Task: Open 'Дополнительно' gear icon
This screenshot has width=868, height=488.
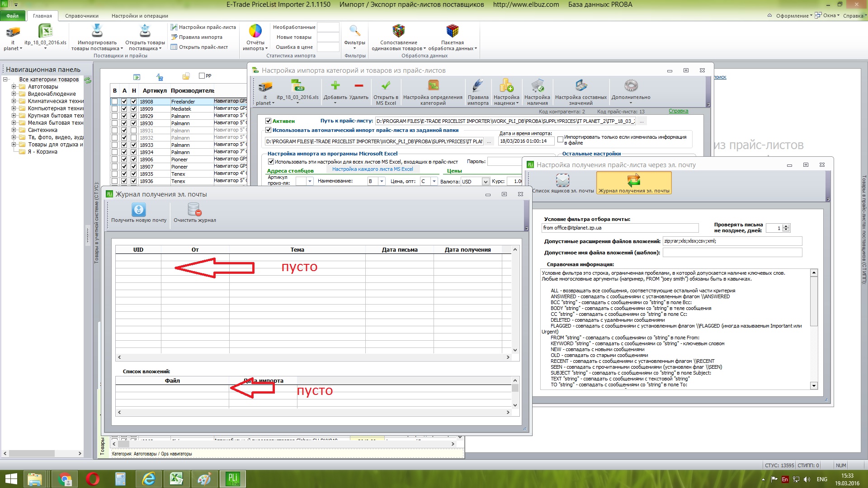Action: click(631, 86)
